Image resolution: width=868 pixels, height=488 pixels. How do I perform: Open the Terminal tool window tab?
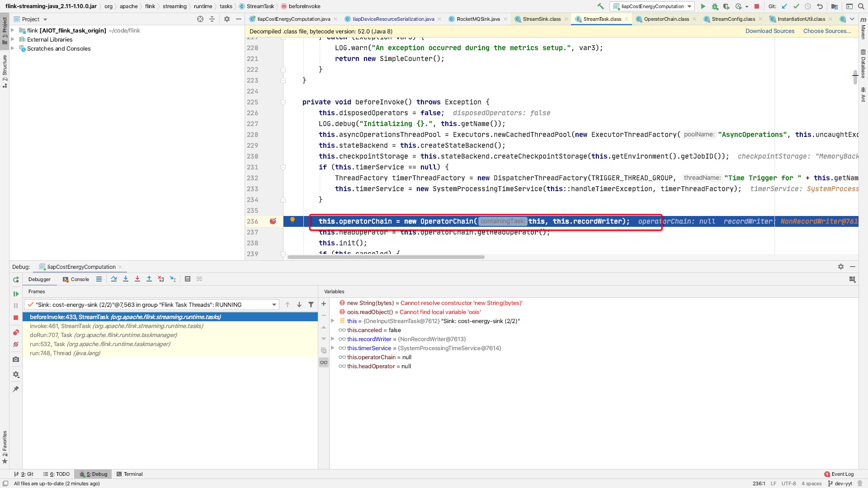click(x=129, y=474)
